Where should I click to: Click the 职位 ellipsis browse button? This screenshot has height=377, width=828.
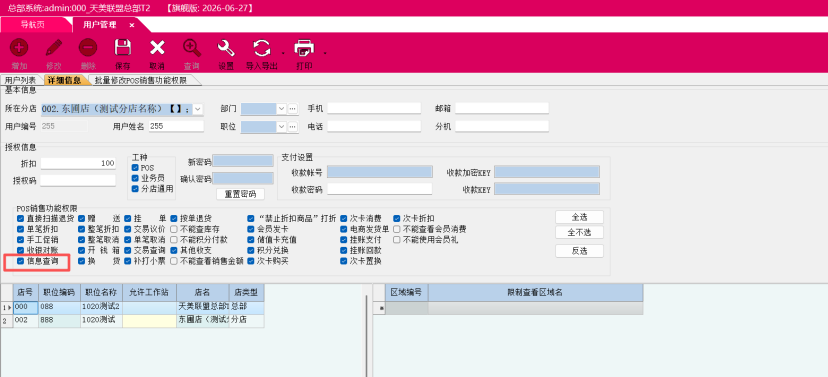[x=293, y=127]
